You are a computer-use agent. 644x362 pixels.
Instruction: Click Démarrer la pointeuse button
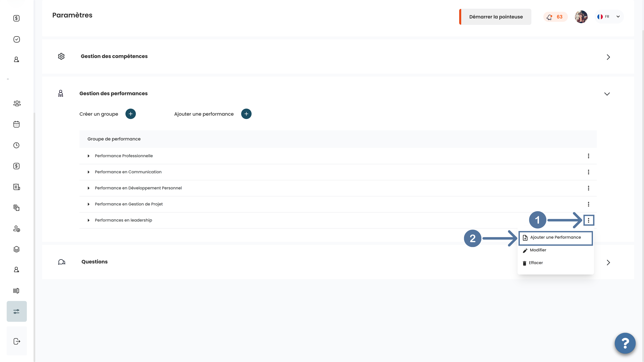click(495, 17)
